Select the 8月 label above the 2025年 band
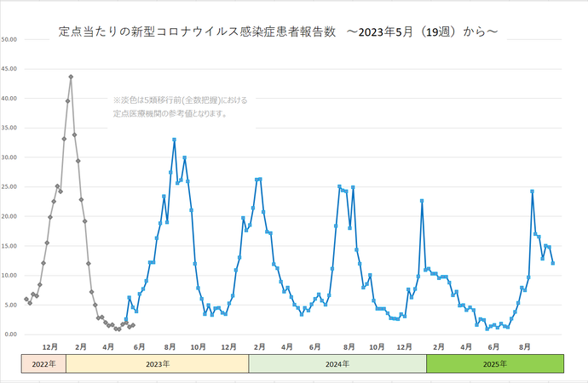Viewport: 588px width, 383px height. [525, 347]
